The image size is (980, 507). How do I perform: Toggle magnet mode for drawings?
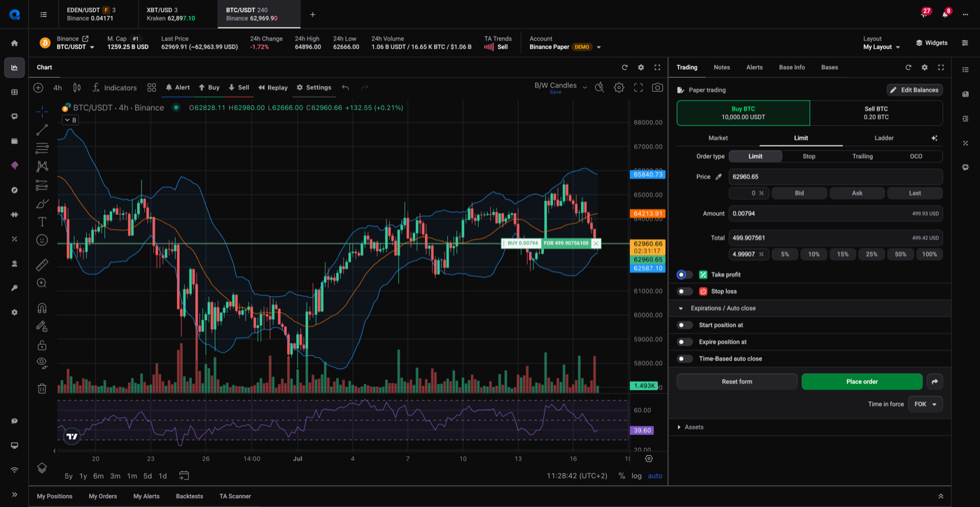pyautogui.click(x=42, y=308)
